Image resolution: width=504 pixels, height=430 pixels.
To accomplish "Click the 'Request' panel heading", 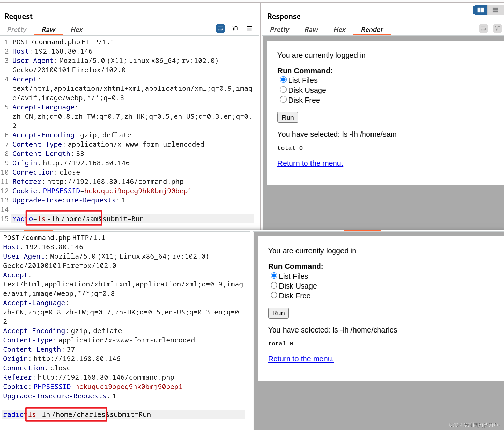I will point(18,16).
